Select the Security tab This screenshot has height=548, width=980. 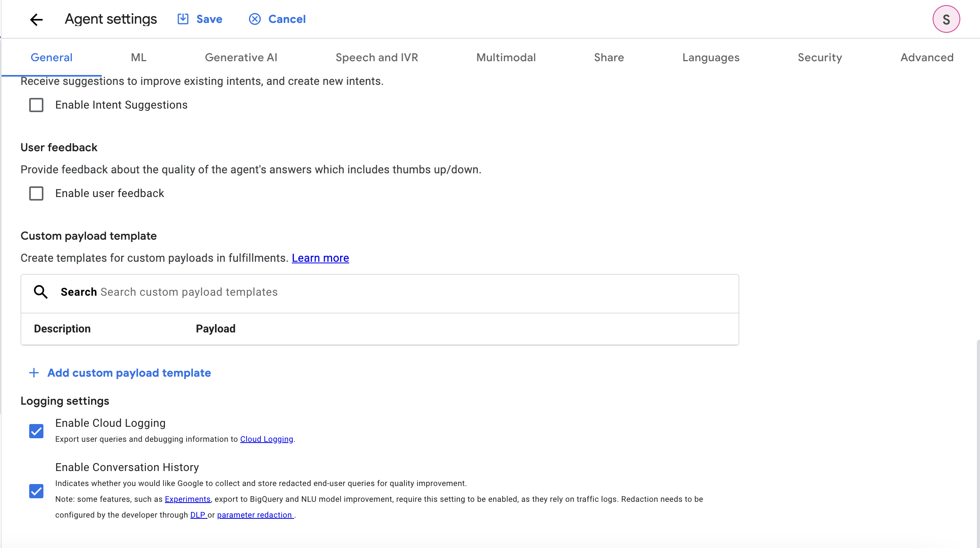coord(820,57)
